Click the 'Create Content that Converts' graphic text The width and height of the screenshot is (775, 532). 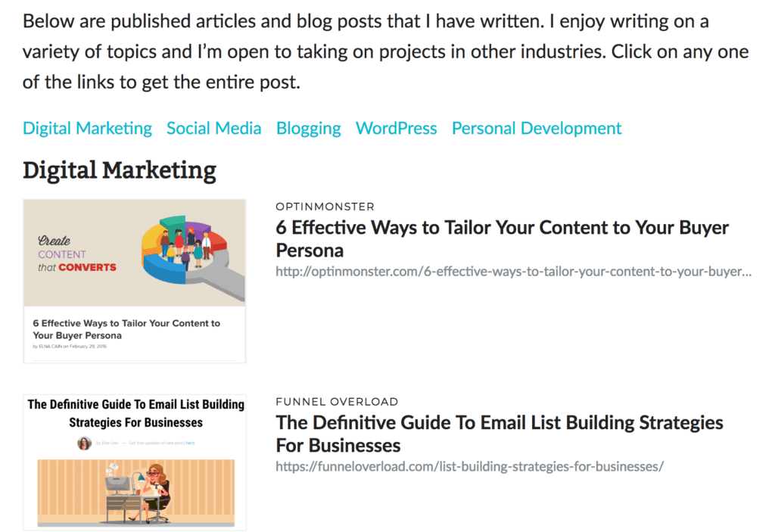(x=77, y=254)
